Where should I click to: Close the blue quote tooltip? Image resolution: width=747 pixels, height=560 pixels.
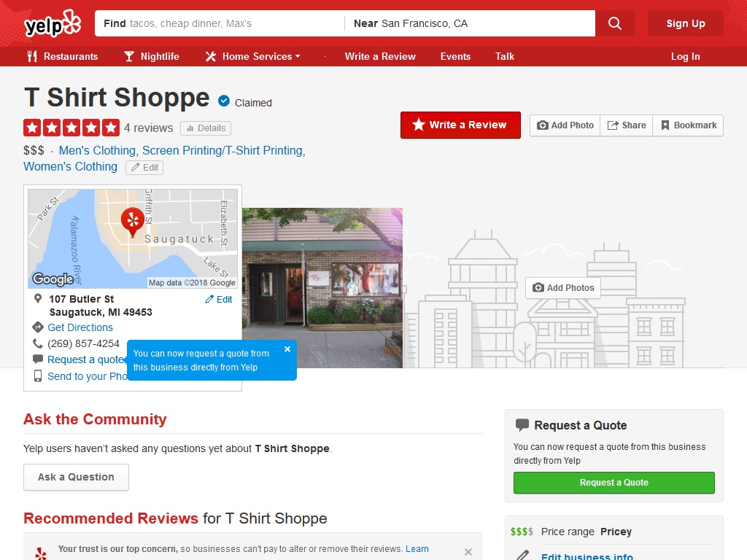287,349
